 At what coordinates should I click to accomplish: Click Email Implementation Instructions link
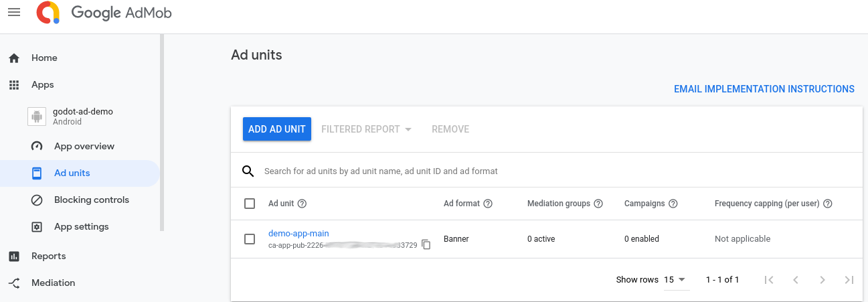click(x=764, y=89)
